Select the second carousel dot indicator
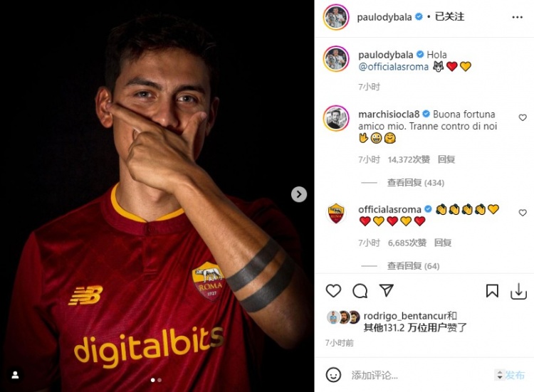 [159, 380]
